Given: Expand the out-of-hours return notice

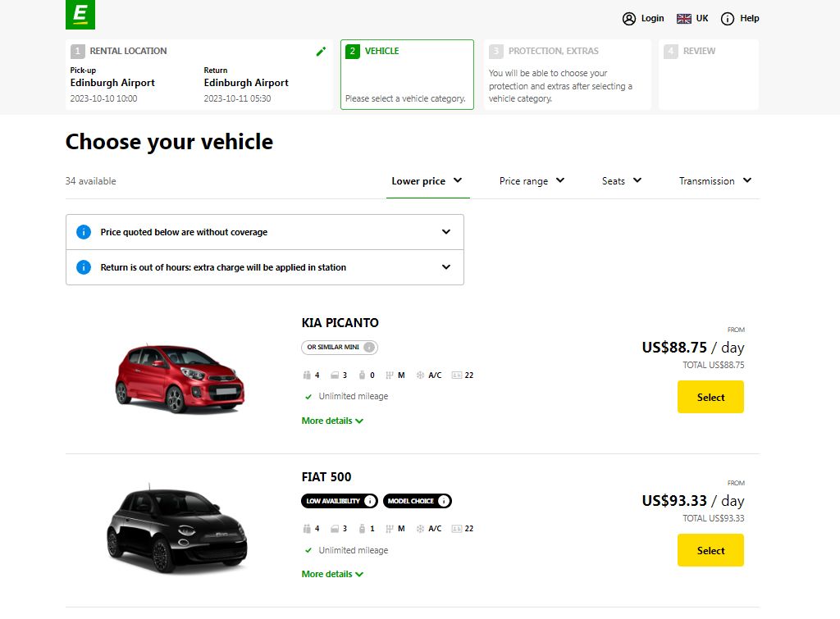Looking at the screenshot, I should coord(445,266).
